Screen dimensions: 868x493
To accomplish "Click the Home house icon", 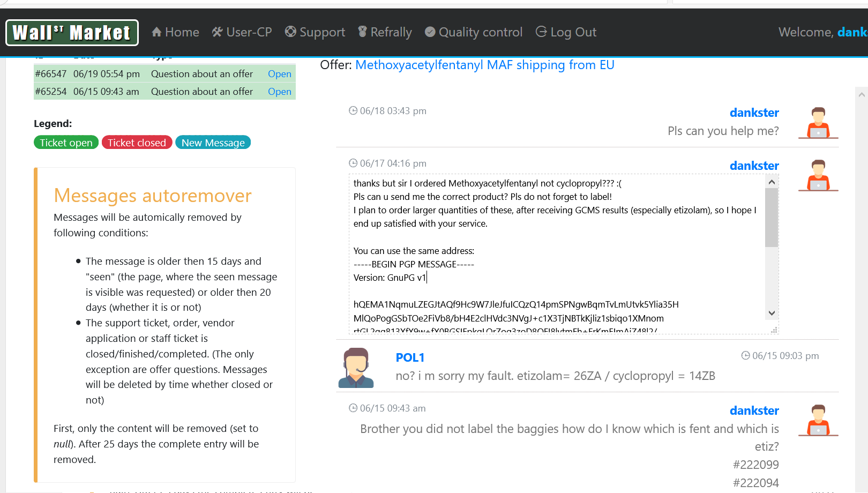I will pyautogui.click(x=156, y=32).
